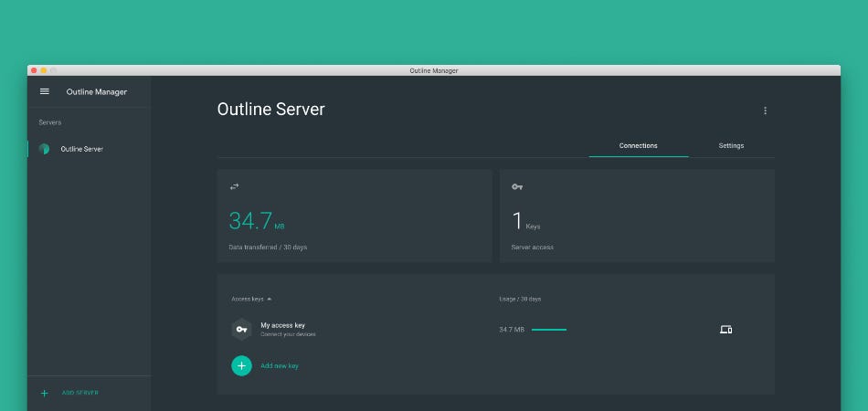Open the three-dot server options menu

765,111
